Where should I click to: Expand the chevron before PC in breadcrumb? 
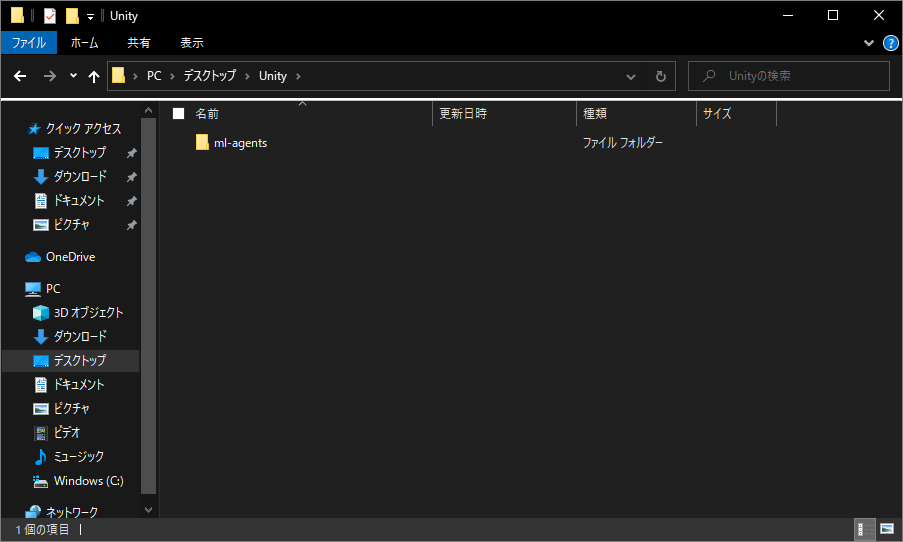point(135,76)
